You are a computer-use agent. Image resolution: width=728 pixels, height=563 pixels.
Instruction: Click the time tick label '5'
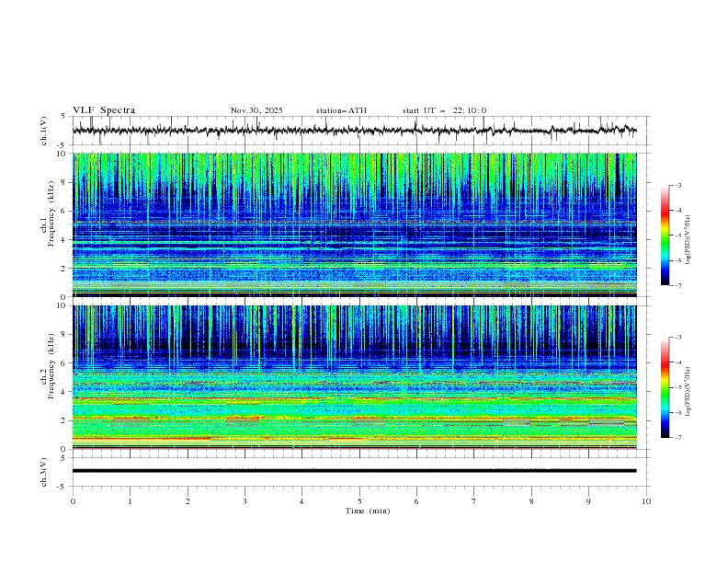pyautogui.click(x=359, y=501)
